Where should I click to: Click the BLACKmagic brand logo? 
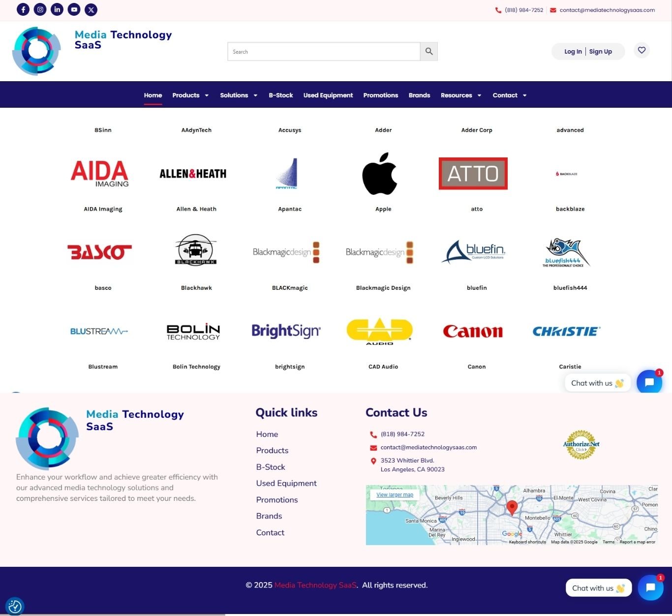pos(286,252)
